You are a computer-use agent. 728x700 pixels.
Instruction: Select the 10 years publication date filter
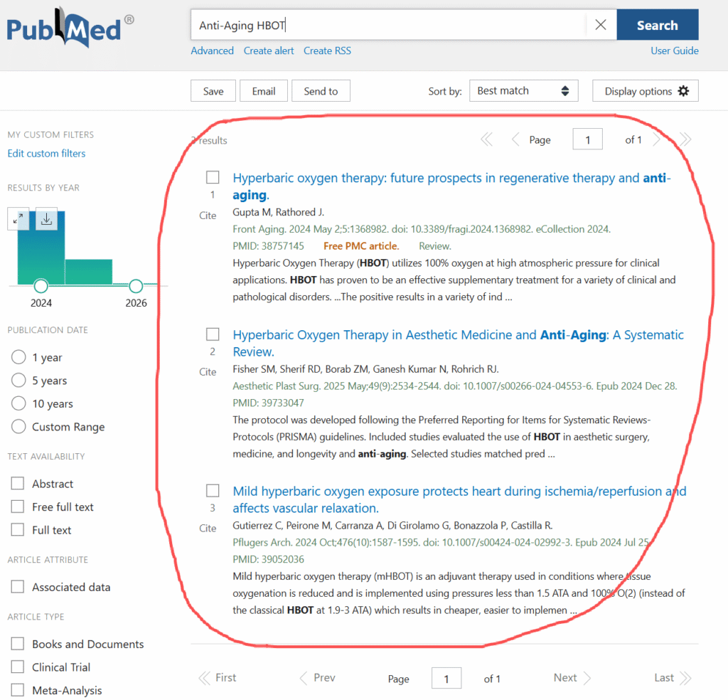(18, 403)
